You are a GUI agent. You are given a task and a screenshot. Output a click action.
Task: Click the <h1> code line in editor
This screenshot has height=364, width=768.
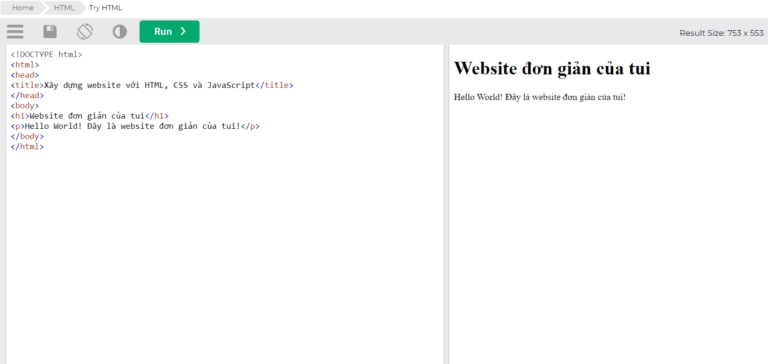(x=90, y=116)
